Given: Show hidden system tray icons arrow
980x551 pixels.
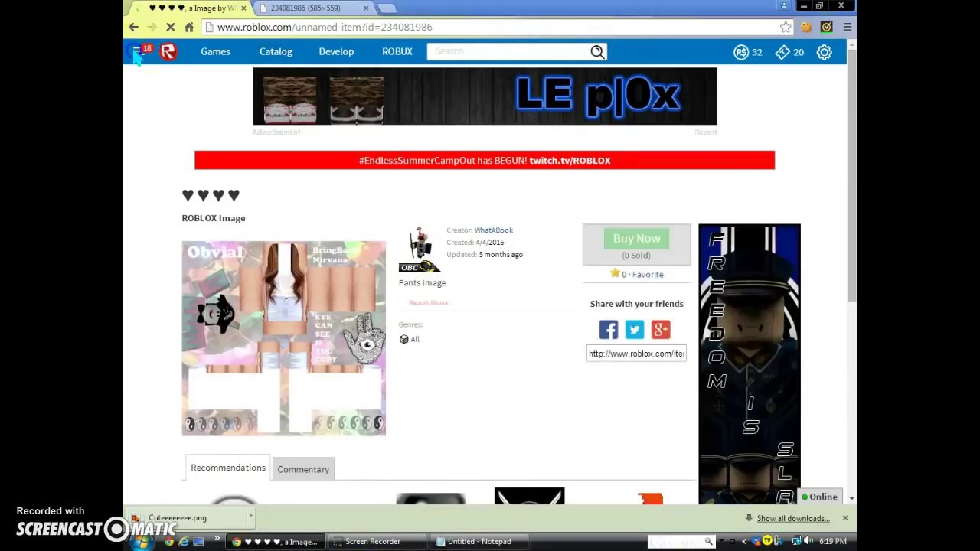Looking at the screenshot, I should point(743,541).
